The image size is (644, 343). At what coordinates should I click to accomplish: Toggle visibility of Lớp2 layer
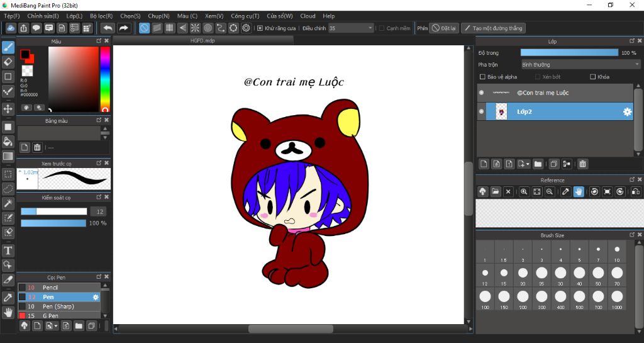(x=481, y=112)
